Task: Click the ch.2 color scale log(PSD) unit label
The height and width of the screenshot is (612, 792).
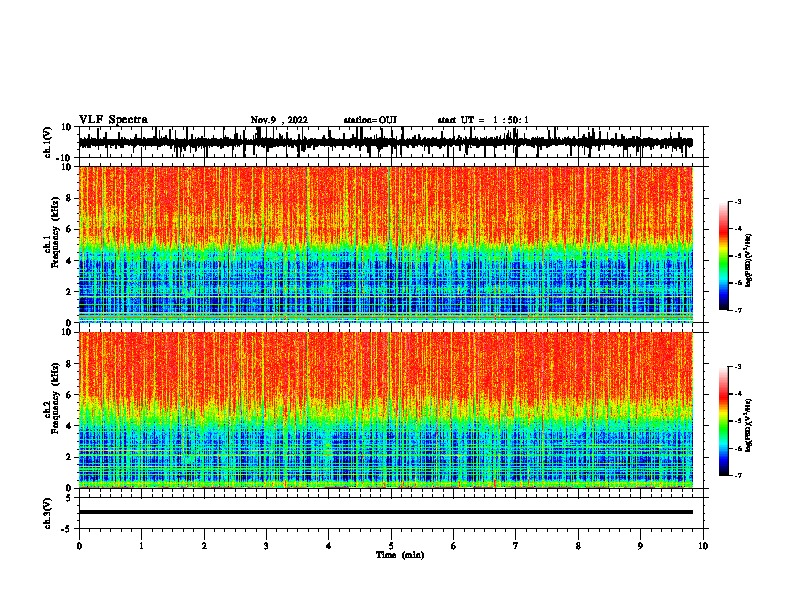Action: tap(749, 425)
